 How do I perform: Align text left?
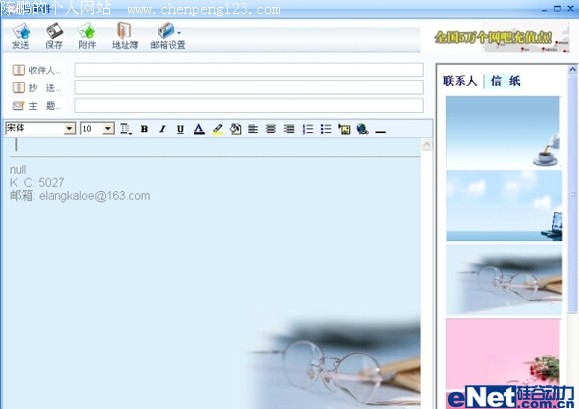[x=253, y=129]
